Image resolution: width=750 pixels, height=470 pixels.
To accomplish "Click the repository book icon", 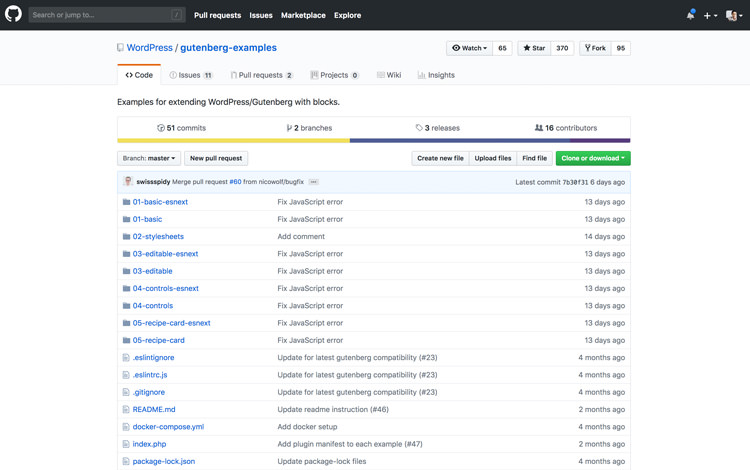I will [x=120, y=48].
